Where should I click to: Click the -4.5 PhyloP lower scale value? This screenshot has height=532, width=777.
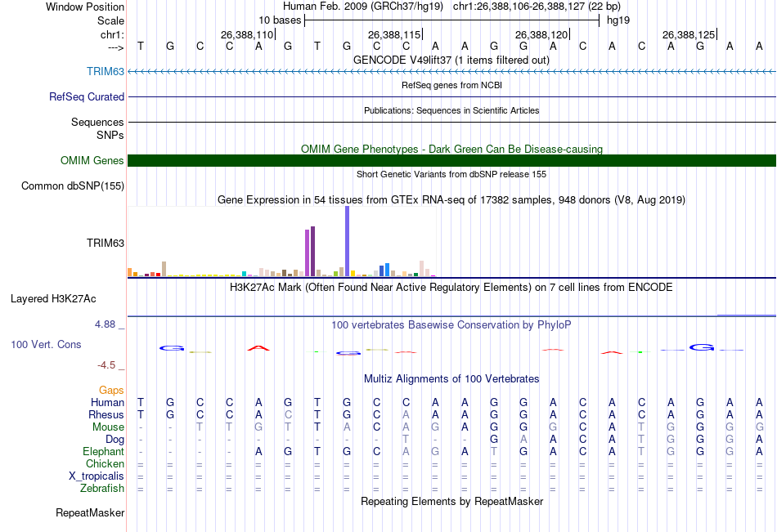pyautogui.click(x=106, y=365)
